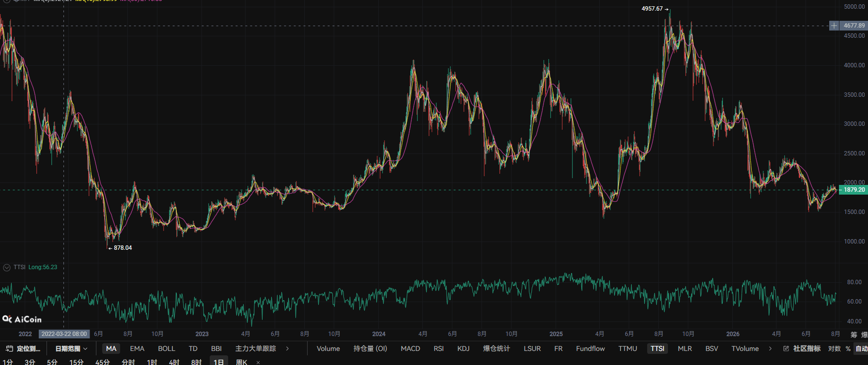The image size is (868, 365).
Task: Click the 5000.00 price axis label
Action: point(854,7)
